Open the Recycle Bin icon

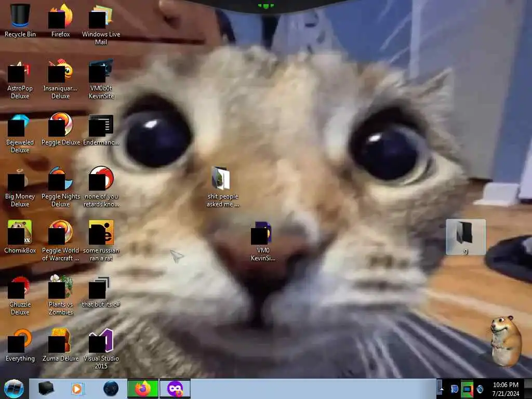tap(20, 20)
